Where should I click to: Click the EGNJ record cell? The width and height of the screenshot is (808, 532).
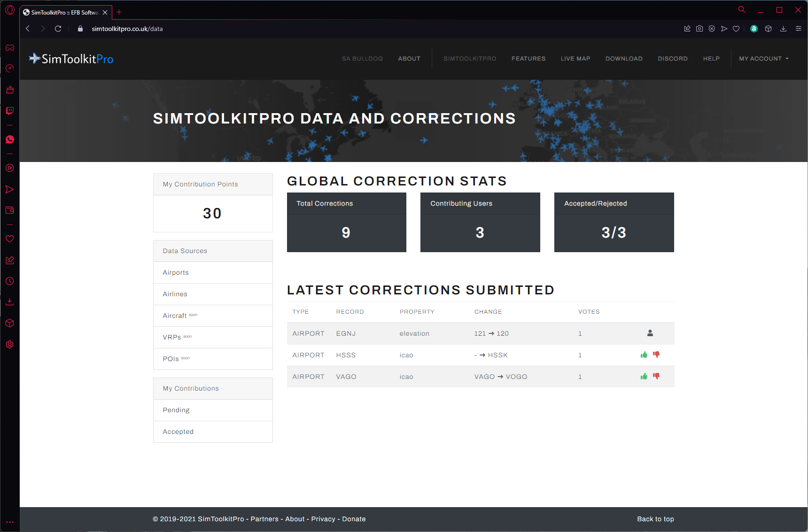tap(346, 333)
